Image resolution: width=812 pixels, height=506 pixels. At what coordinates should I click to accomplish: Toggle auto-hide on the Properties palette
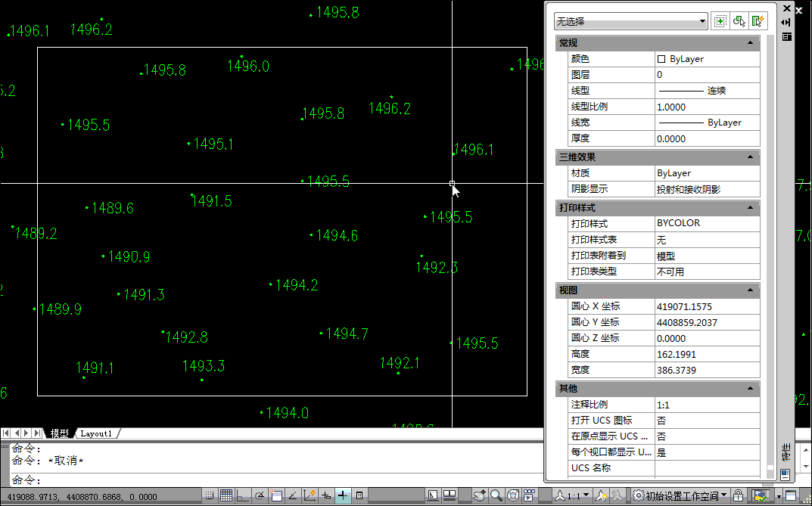coord(786,22)
